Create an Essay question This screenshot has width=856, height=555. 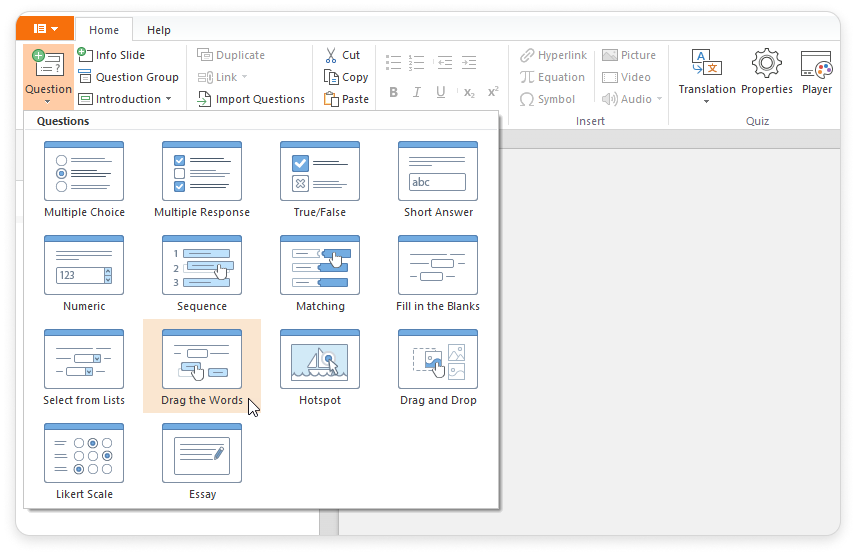coord(202,461)
